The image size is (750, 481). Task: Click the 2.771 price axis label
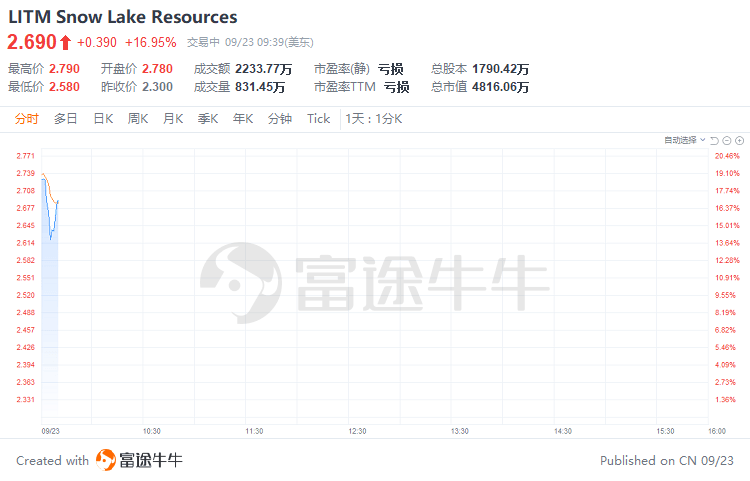[26, 156]
